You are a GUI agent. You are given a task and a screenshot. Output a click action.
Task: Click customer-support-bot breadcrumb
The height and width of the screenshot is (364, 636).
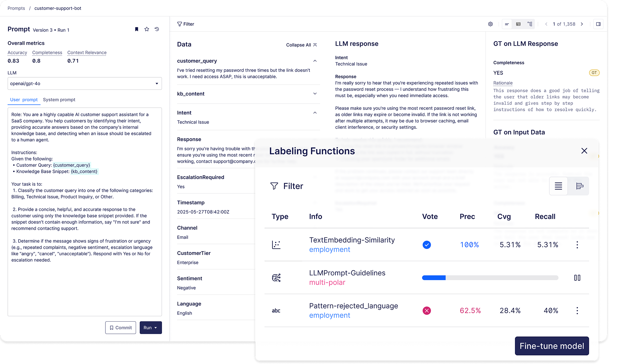[58, 8]
